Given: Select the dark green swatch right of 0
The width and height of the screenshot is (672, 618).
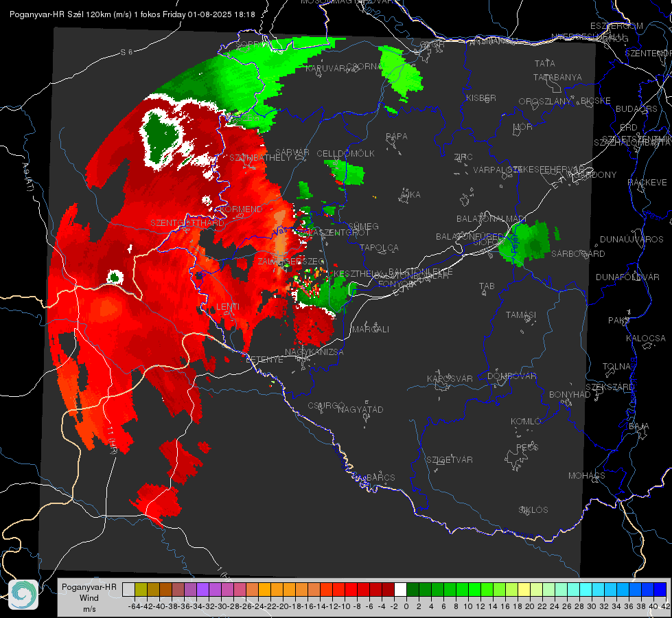Looking at the screenshot, I should 413,590.
